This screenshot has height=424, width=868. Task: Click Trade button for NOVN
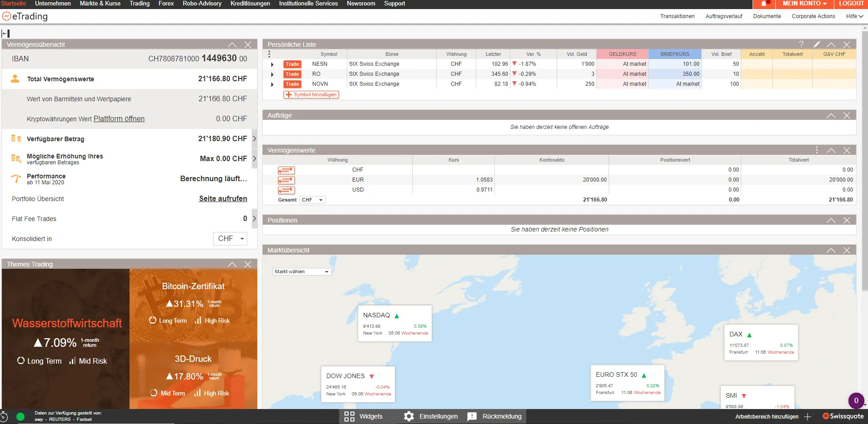pyautogui.click(x=292, y=84)
